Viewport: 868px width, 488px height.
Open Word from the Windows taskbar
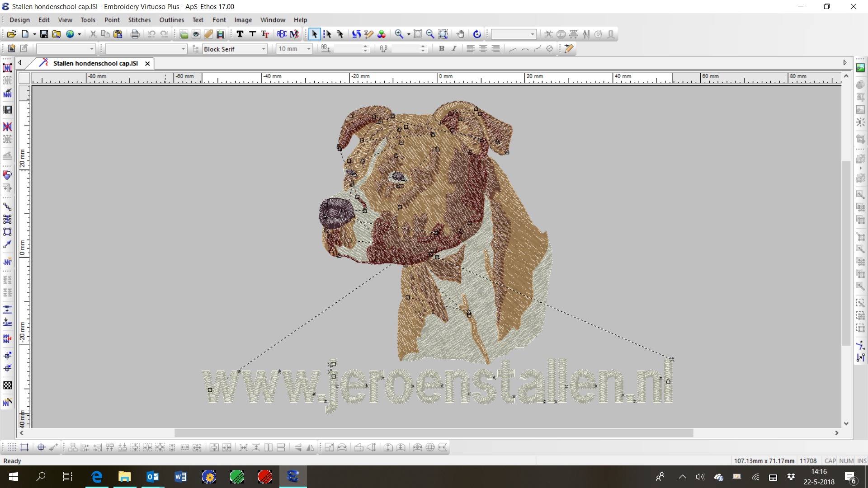(x=180, y=477)
